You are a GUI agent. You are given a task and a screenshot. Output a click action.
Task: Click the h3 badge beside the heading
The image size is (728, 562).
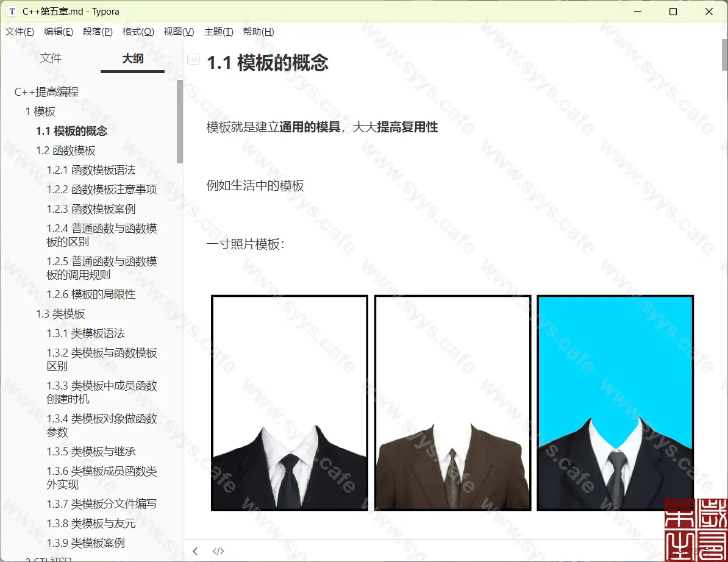coord(193,59)
